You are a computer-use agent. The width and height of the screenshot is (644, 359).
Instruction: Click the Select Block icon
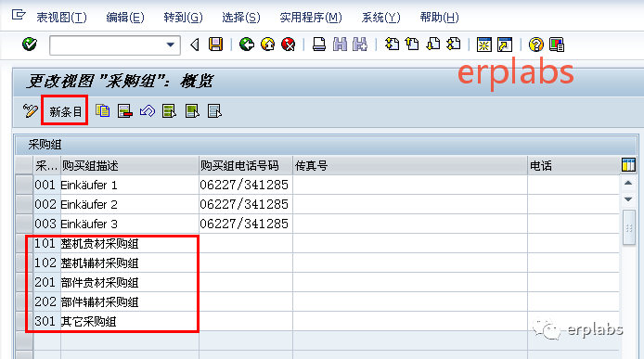192,111
